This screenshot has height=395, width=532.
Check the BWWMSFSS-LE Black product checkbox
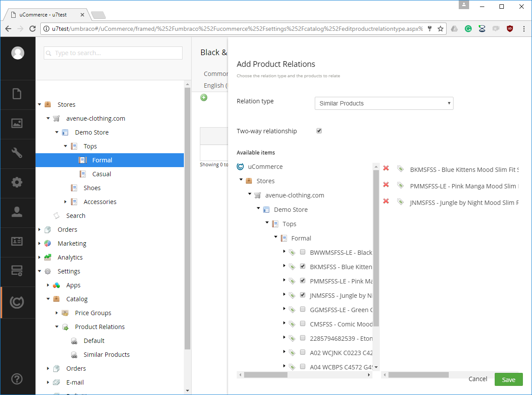tap(303, 252)
